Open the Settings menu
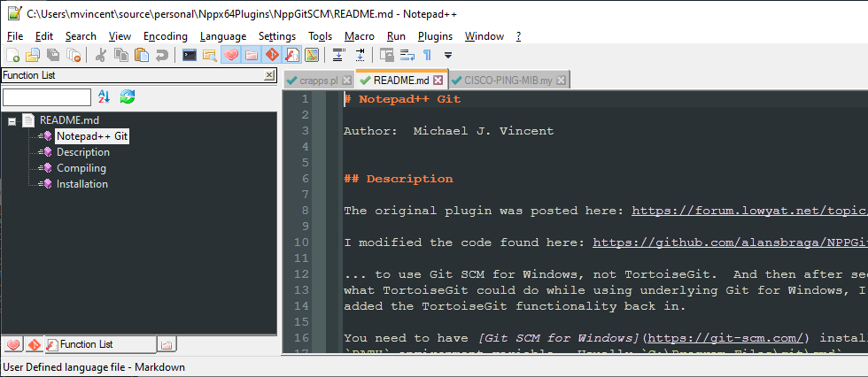 click(x=277, y=36)
